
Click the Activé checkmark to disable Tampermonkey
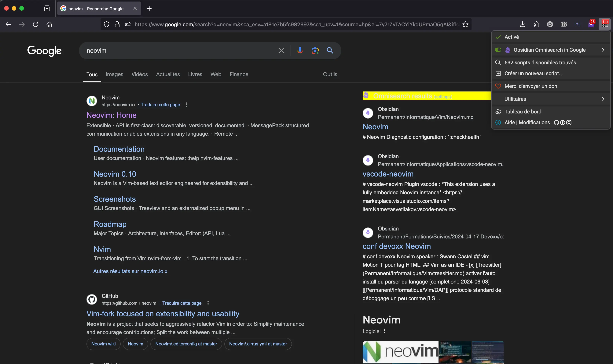tap(498, 37)
